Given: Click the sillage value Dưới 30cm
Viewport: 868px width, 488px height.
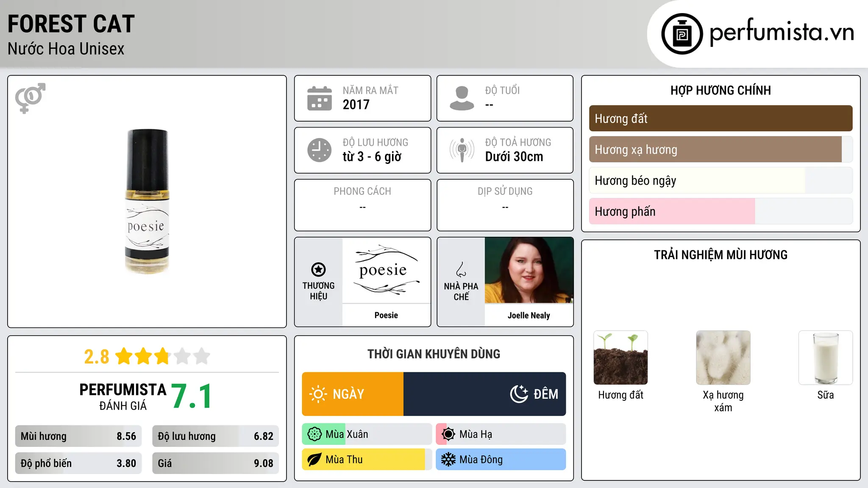Looking at the screenshot, I should [514, 157].
